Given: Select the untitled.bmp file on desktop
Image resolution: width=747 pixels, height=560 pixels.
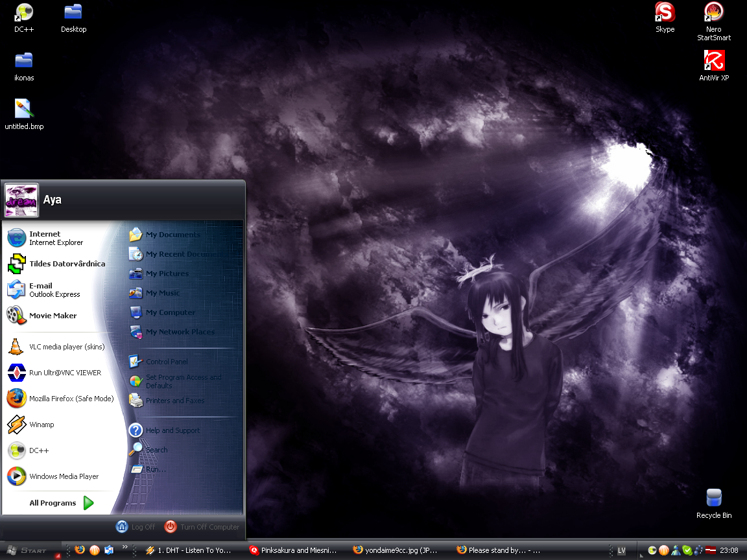Looking at the screenshot, I should pos(24,114).
